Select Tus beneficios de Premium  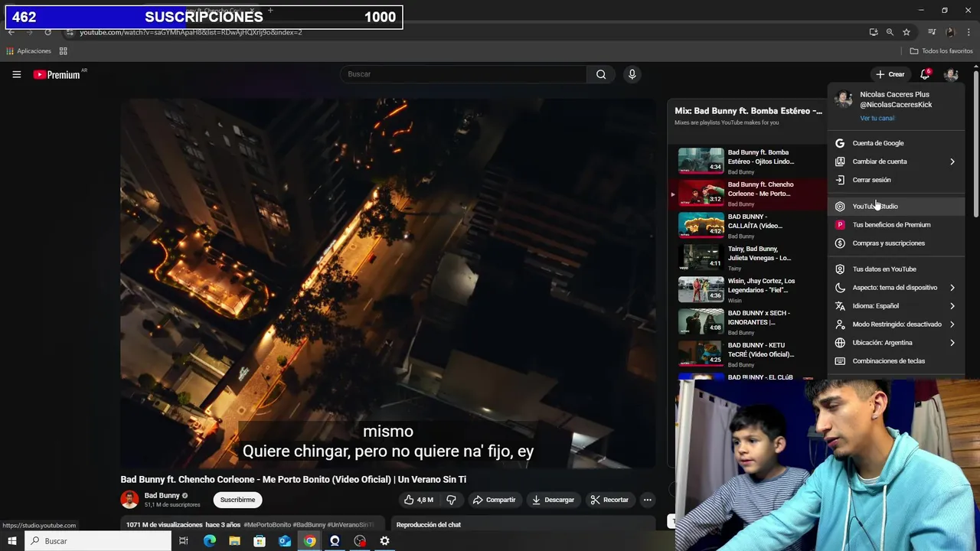[x=897, y=225]
